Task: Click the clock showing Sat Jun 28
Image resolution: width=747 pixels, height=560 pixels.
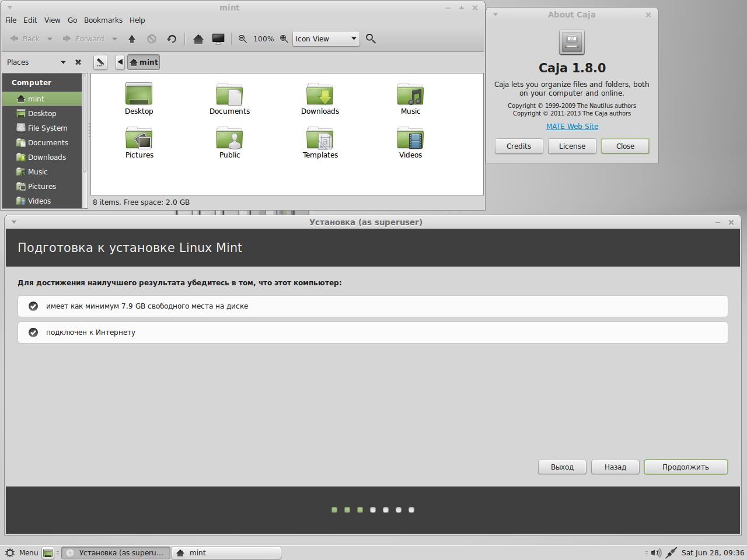Action: 713,553
